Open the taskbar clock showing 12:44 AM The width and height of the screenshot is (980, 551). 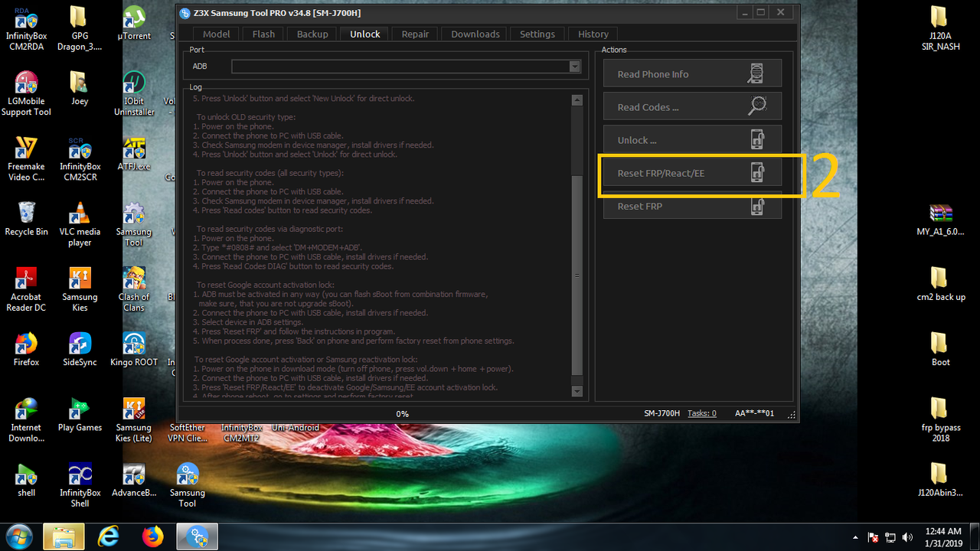(x=943, y=536)
